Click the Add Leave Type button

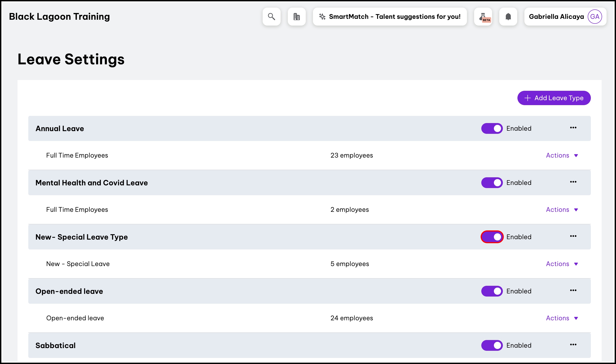point(554,98)
